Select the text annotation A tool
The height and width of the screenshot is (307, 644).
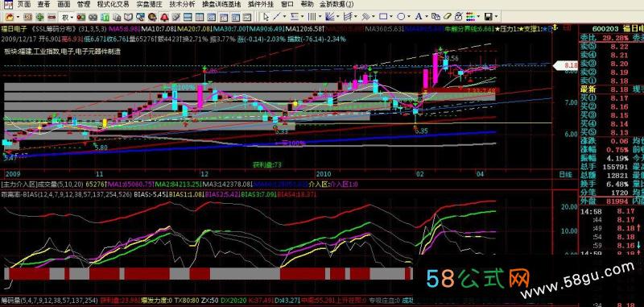click(418, 16)
